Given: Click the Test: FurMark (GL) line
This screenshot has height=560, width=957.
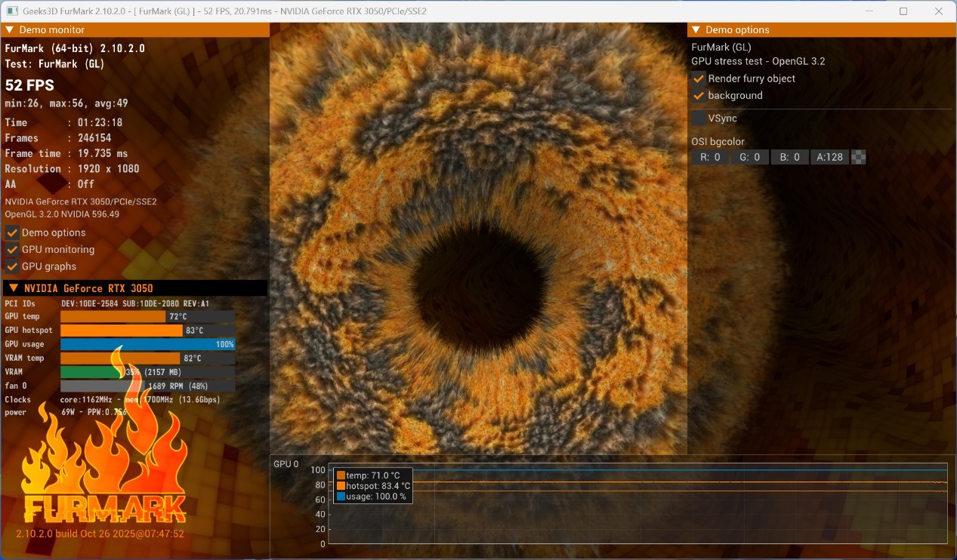Looking at the screenshot, I should pyautogui.click(x=55, y=64).
